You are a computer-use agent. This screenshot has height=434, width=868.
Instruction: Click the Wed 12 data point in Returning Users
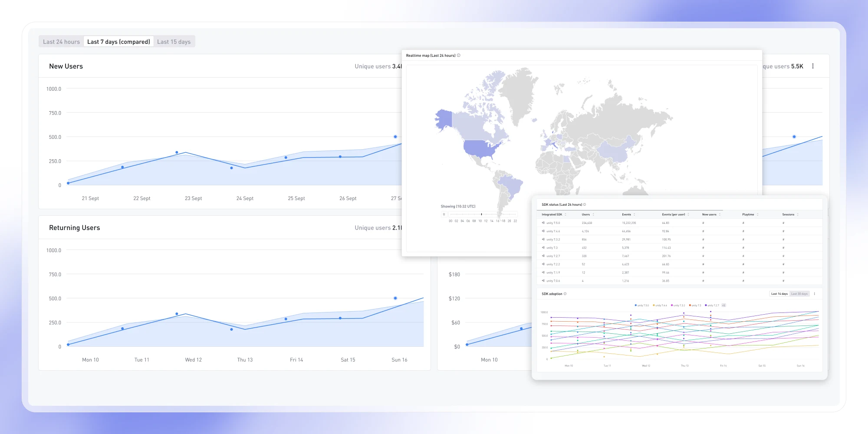[177, 314]
